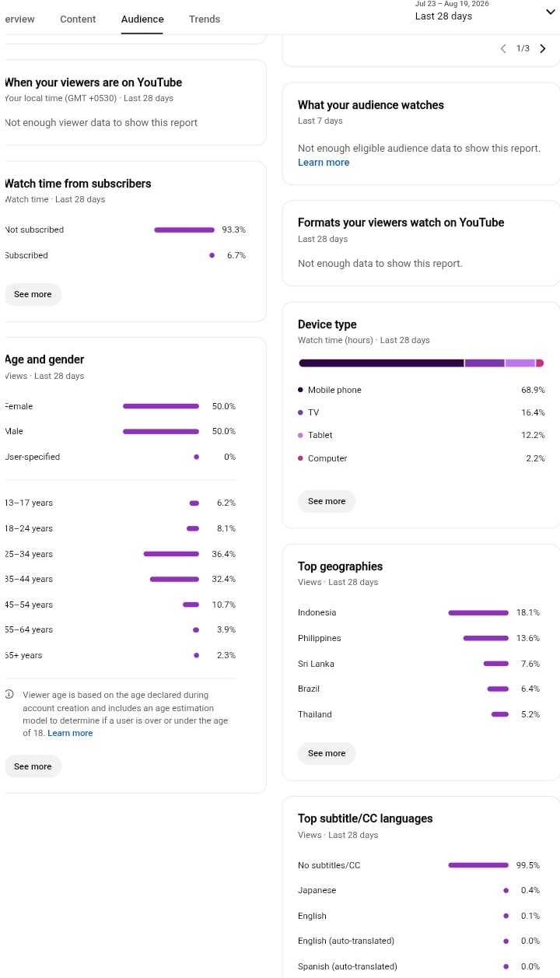
Task: Click the next page arrow beside 1/3
Action: click(543, 48)
